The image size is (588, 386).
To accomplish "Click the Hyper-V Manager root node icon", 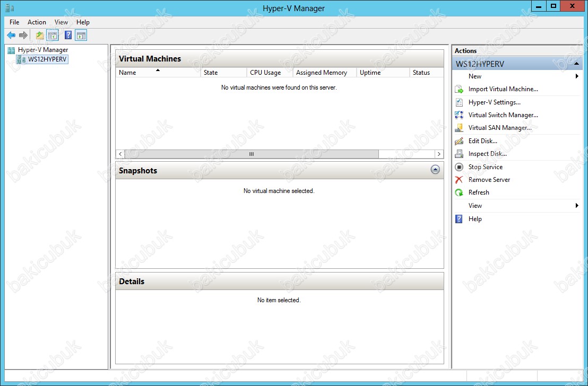I will click(x=11, y=50).
